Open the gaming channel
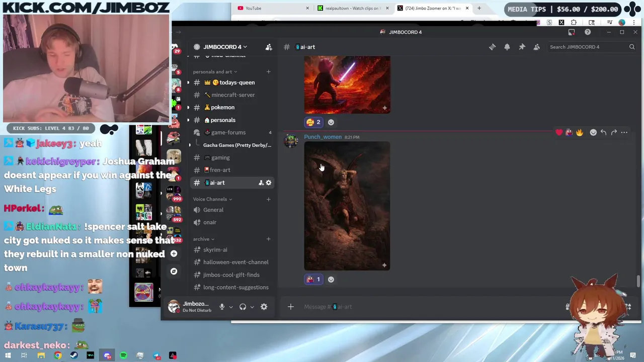 tap(232, 157)
